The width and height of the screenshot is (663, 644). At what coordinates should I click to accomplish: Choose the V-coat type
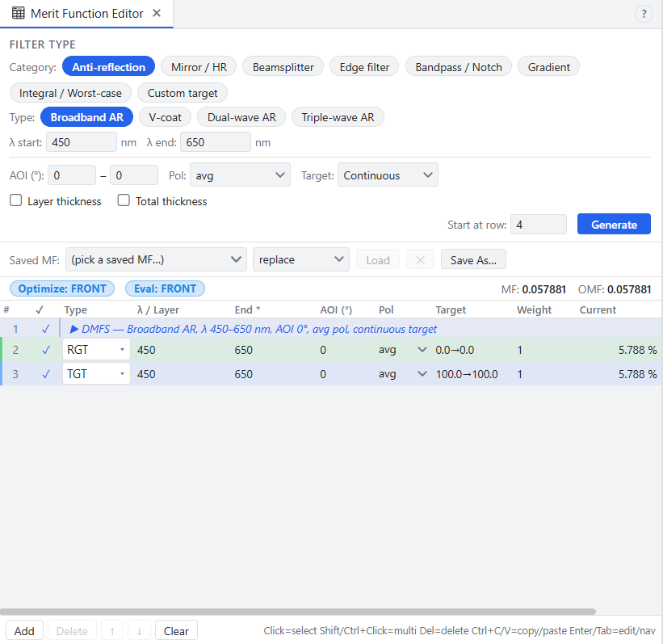pos(165,117)
